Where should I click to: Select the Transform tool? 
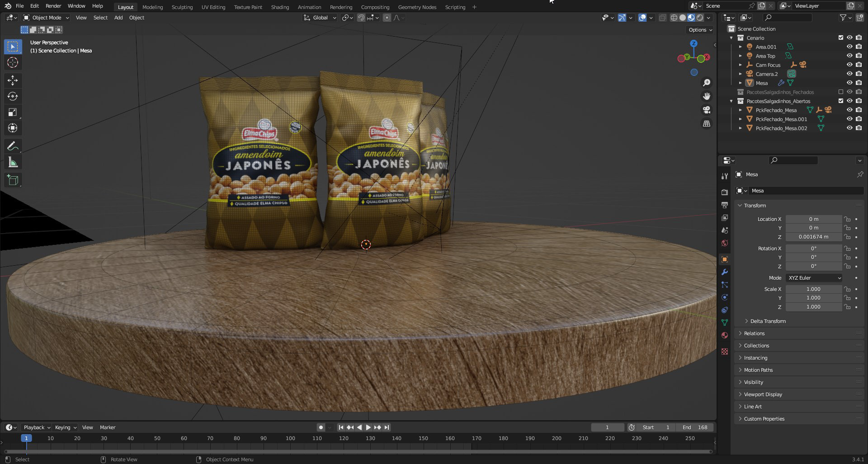click(13, 128)
